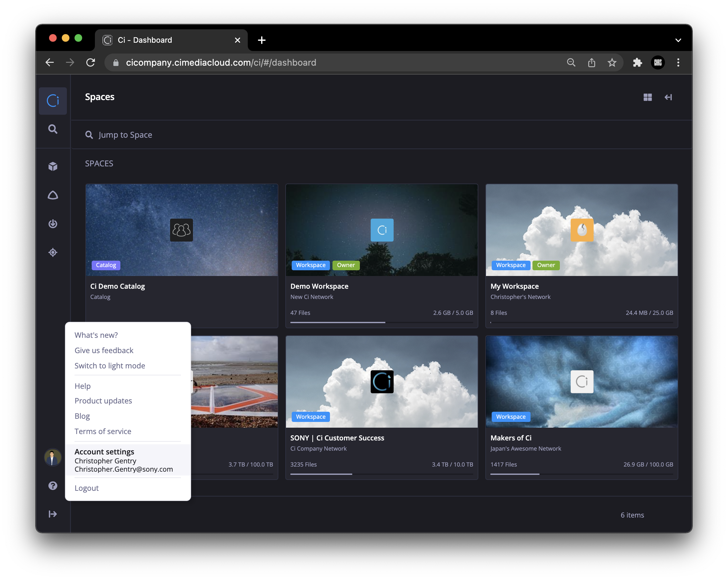Open Makers of Ci title

(511, 438)
